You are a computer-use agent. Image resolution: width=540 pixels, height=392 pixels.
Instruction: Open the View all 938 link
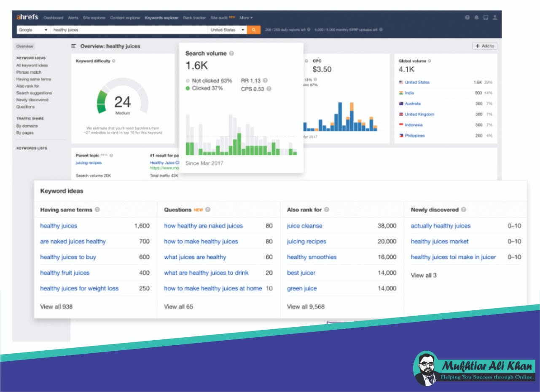(56, 307)
